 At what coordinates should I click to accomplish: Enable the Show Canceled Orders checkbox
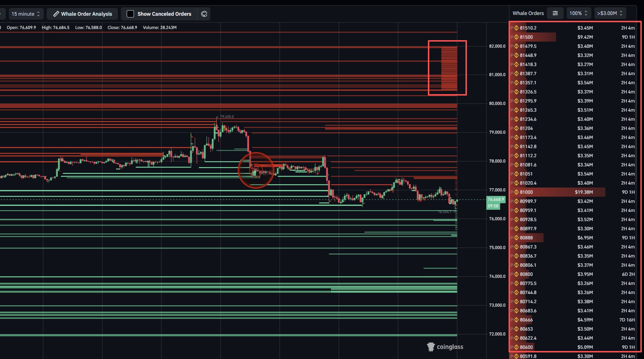[x=130, y=14]
